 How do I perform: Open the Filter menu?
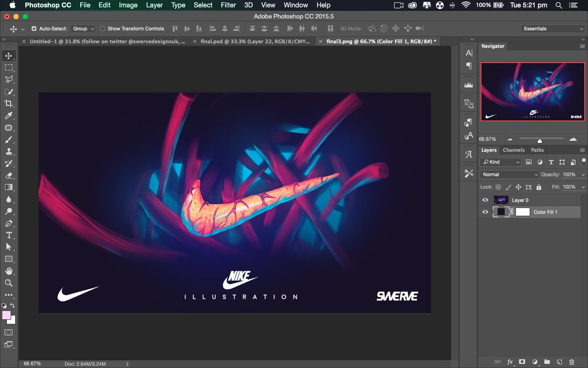228,5
